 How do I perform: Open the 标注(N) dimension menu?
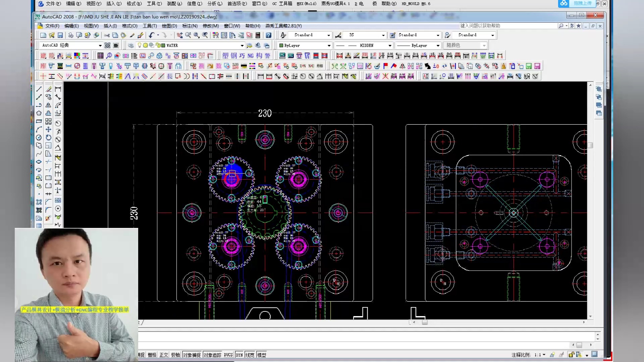[190, 26]
